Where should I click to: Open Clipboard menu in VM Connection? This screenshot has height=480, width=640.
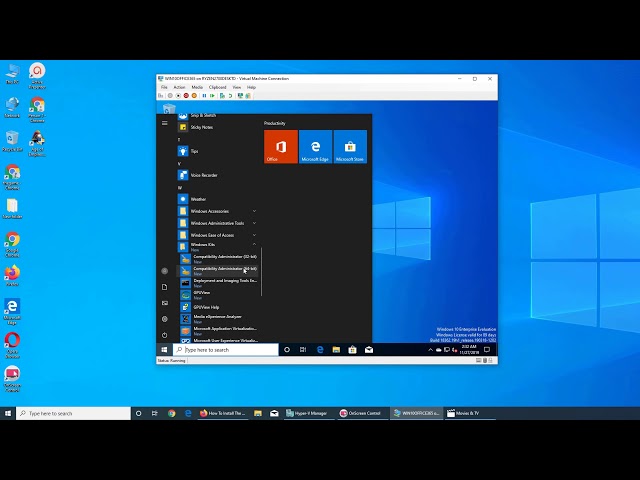(x=218, y=87)
